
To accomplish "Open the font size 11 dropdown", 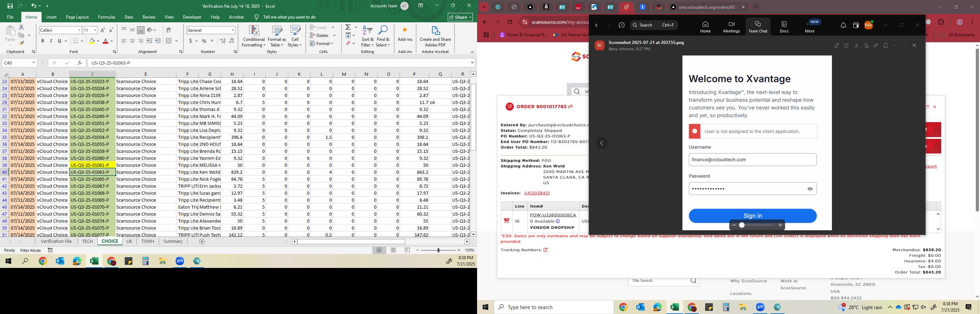I will coord(95,30).
